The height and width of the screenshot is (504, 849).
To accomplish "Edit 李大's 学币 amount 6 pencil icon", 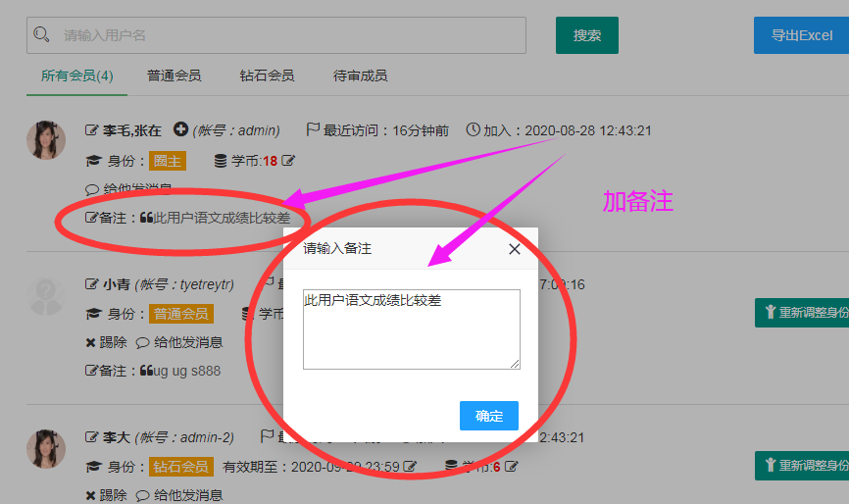I will 510,467.
